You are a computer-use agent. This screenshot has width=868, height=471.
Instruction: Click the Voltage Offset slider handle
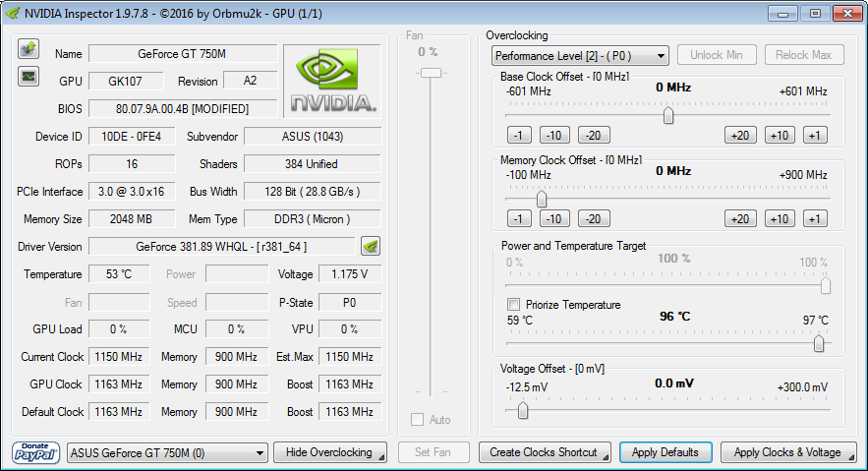click(x=523, y=411)
